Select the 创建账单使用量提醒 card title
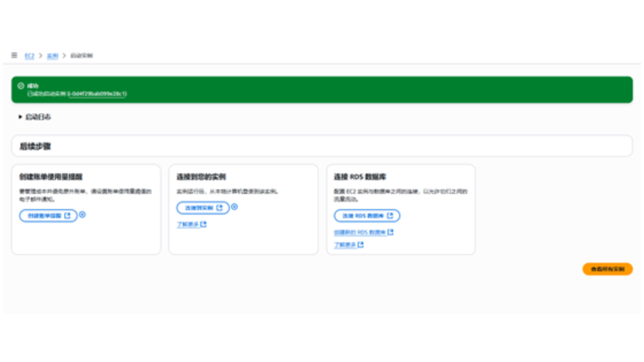Viewport: 644px width, 362px height. tap(51, 177)
